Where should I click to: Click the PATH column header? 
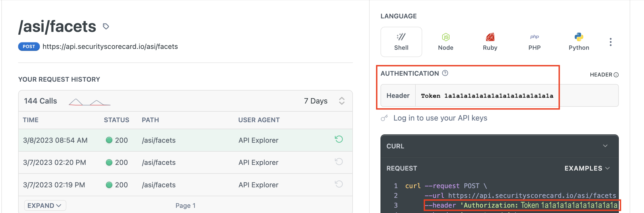150,120
